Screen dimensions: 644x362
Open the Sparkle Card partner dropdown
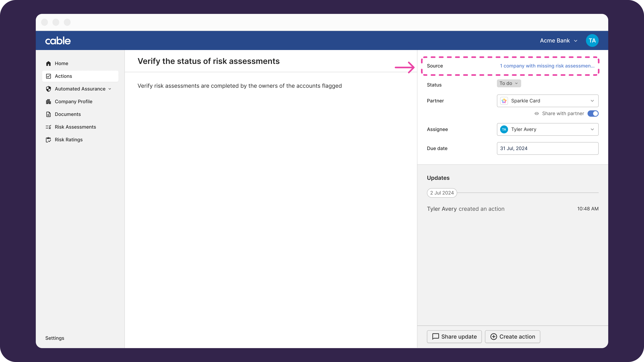tap(548, 101)
